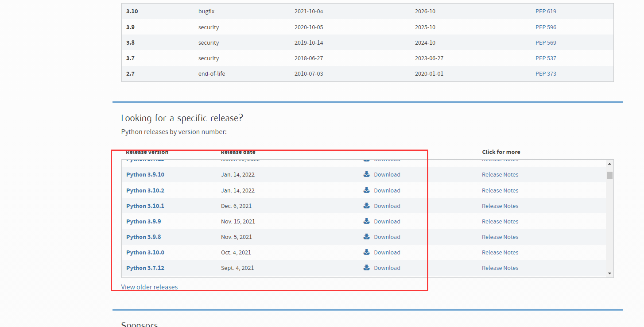644x327 pixels.
Task: Click releases list scrollbar up arrow
Action: [610, 164]
